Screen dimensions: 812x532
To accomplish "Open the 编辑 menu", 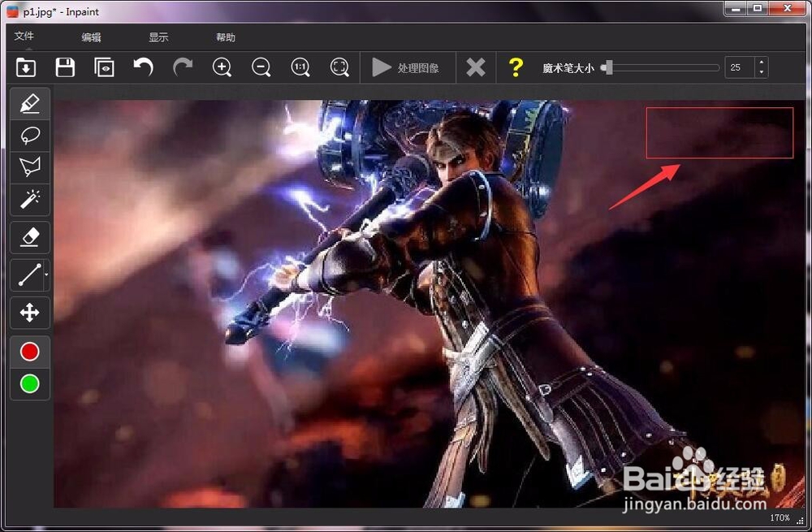I will click(91, 37).
